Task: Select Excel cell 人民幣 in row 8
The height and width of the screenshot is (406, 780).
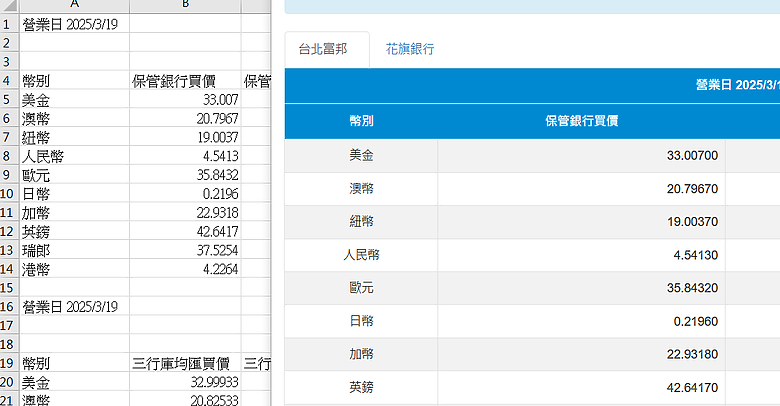Action: pyautogui.click(x=75, y=156)
